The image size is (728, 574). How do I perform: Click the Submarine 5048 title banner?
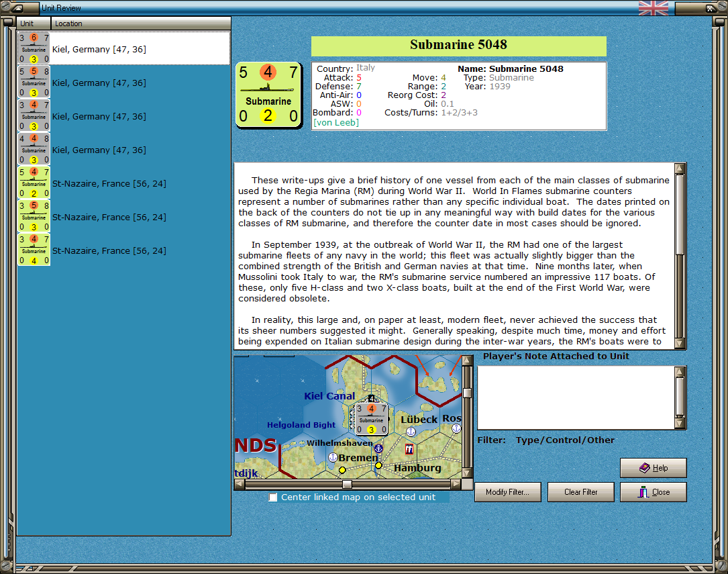(459, 46)
